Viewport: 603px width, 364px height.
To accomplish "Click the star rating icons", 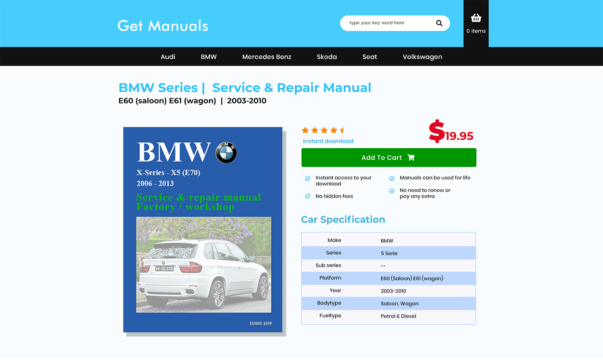I will click(x=323, y=130).
